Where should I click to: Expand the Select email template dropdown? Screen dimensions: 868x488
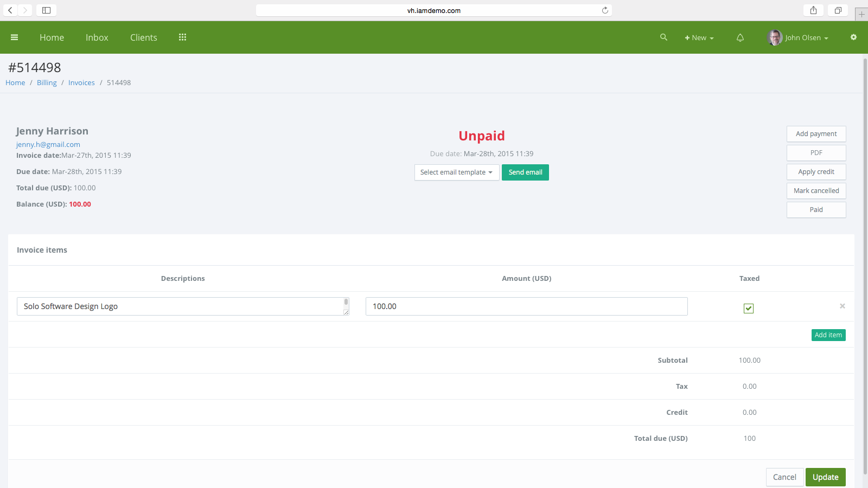click(456, 172)
